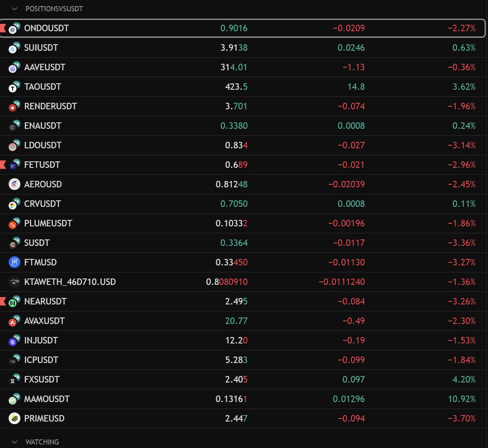Select the AVAXUSDT symbol name
The image size is (488, 448).
click(x=44, y=321)
